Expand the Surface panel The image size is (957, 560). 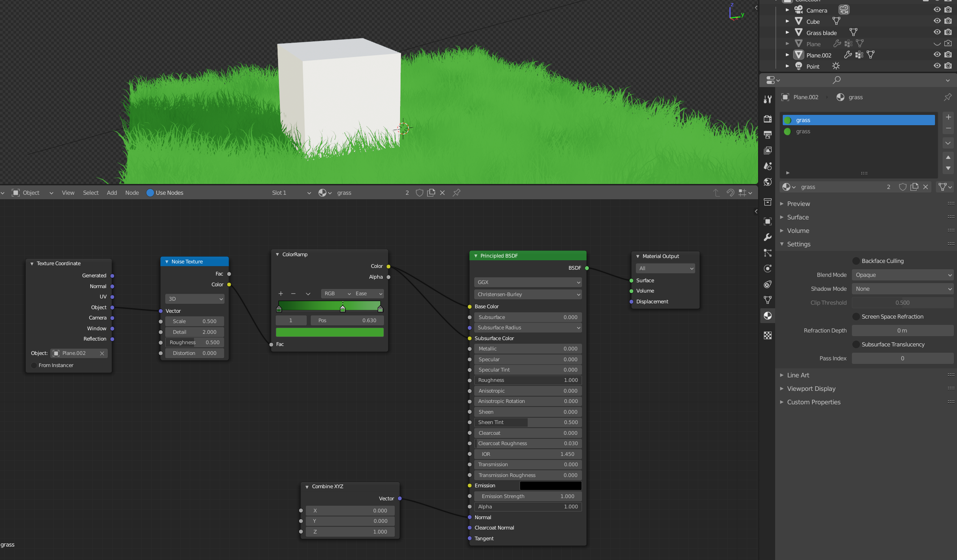coord(798,217)
